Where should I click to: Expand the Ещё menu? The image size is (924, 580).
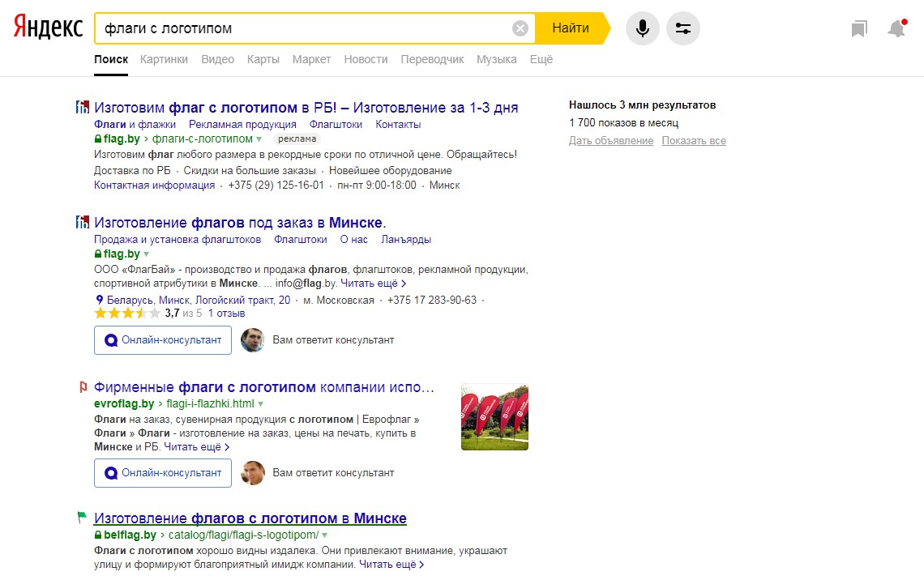click(541, 59)
